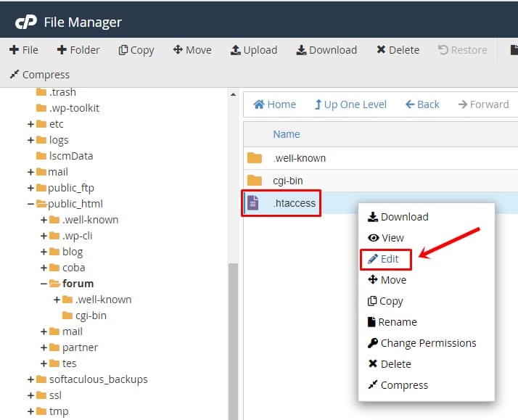Screen dimensions: 518x420
Task: Click the .htaccess file icon
Action: [253, 203]
